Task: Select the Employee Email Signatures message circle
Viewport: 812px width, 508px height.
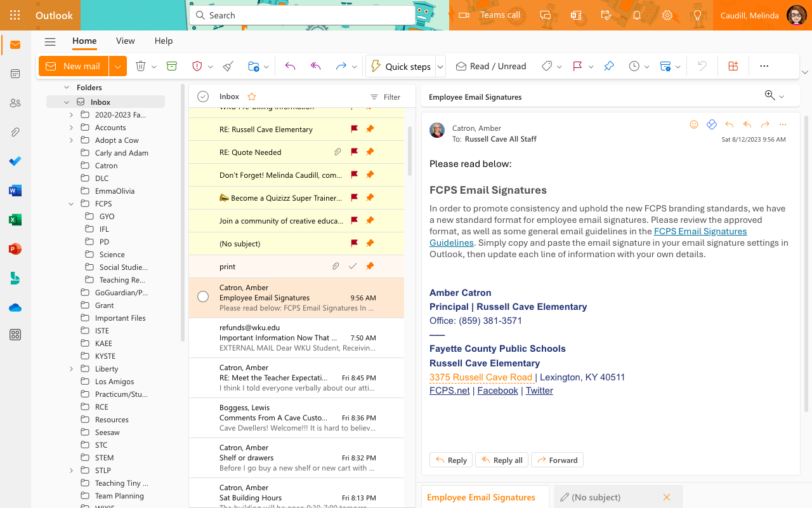Action: [x=203, y=297]
